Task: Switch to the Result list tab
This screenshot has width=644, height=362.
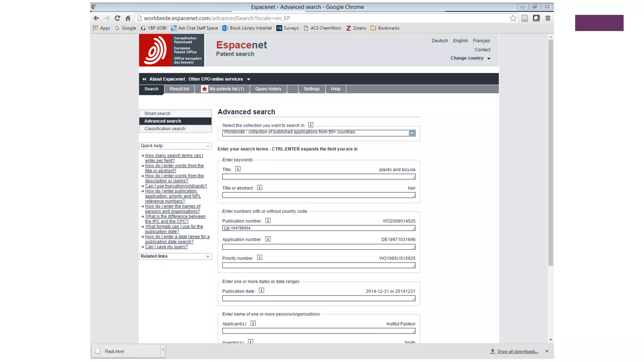Action: pos(179,89)
